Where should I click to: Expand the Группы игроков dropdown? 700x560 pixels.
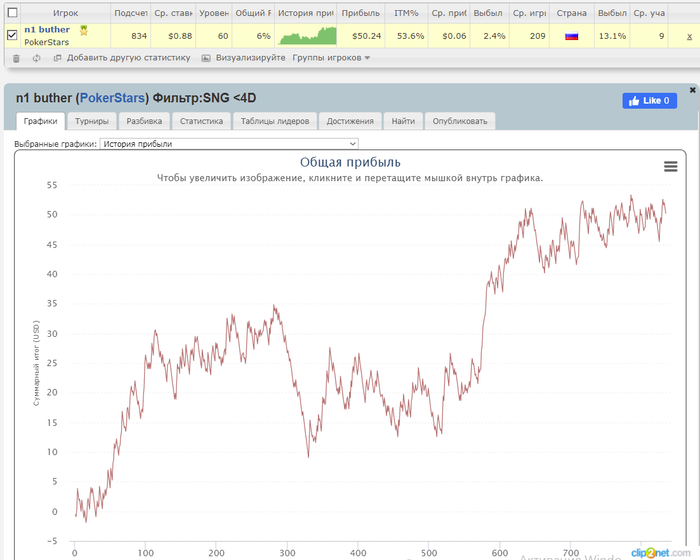pyautogui.click(x=331, y=58)
